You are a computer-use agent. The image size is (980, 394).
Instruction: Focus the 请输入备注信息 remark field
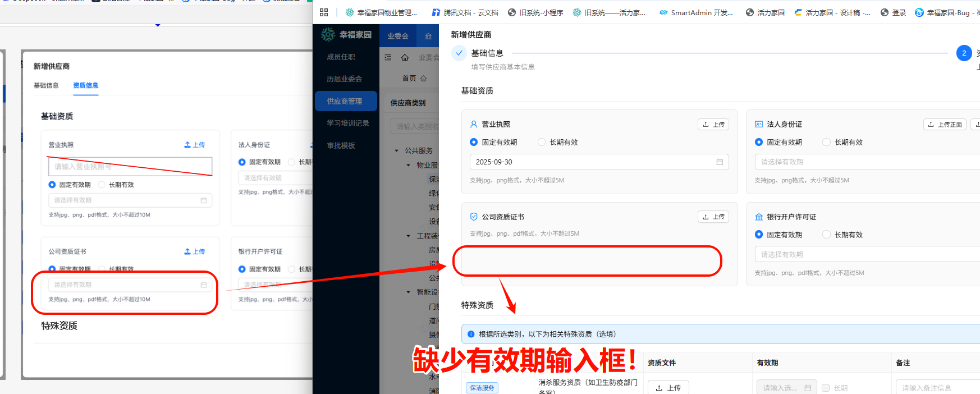coord(938,388)
